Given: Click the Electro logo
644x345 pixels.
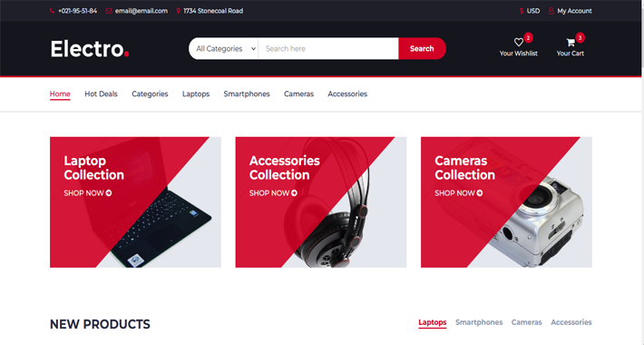Looking at the screenshot, I should [90, 49].
